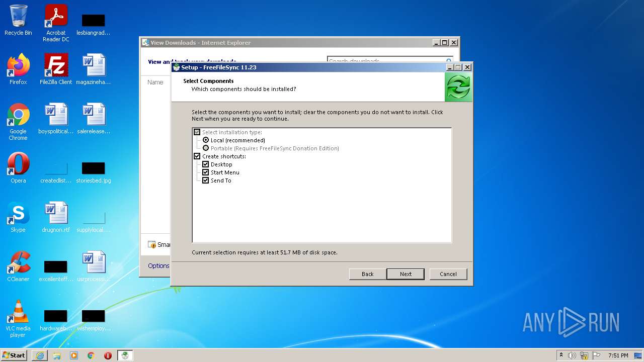Uncheck the Send To shortcut checkbox

point(205,180)
